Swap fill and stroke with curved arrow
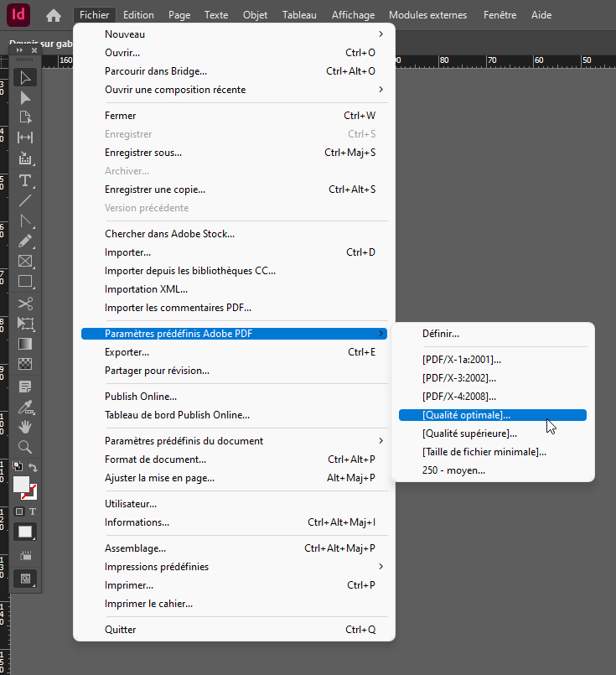The height and width of the screenshot is (675, 616). [33, 467]
